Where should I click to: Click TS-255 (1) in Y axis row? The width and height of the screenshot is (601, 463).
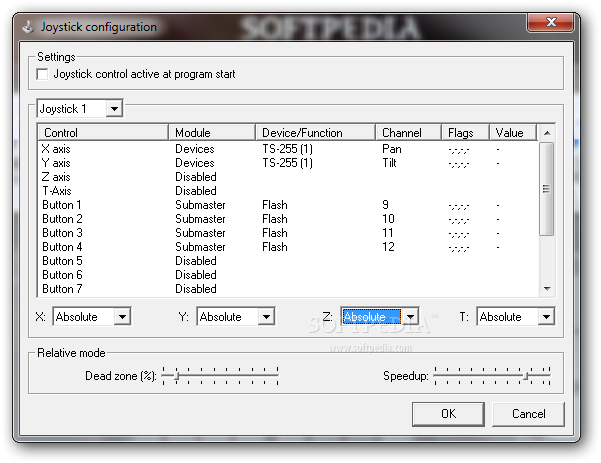coord(287,163)
